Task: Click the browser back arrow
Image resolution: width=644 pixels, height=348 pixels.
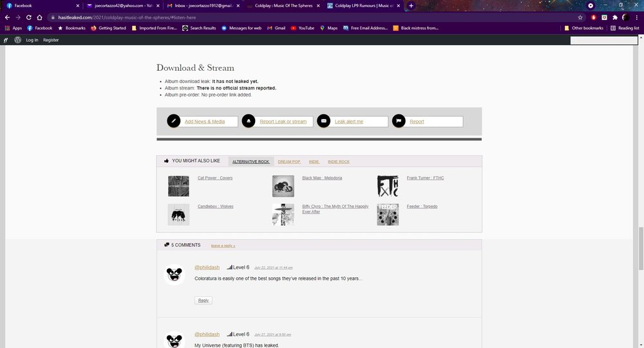Action: tap(7, 17)
